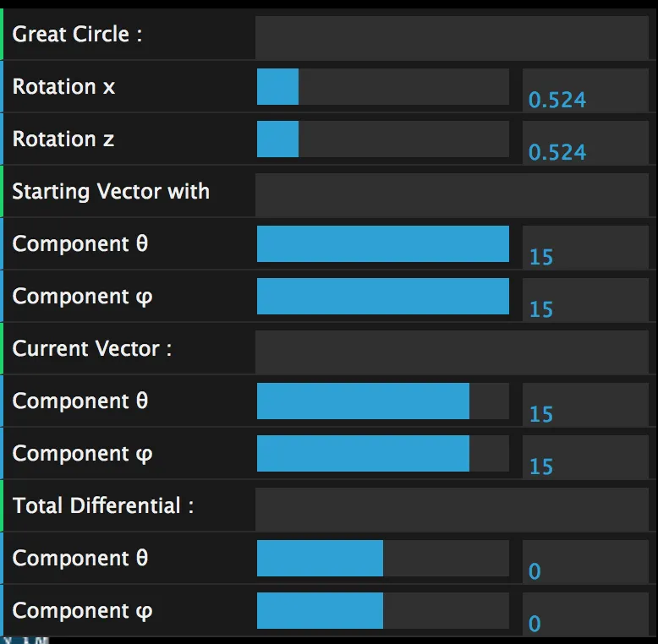Click Total Differential Component θ slider
The height and width of the screenshot is (644, 658).
pyautogui.click(x=382, y=559)
